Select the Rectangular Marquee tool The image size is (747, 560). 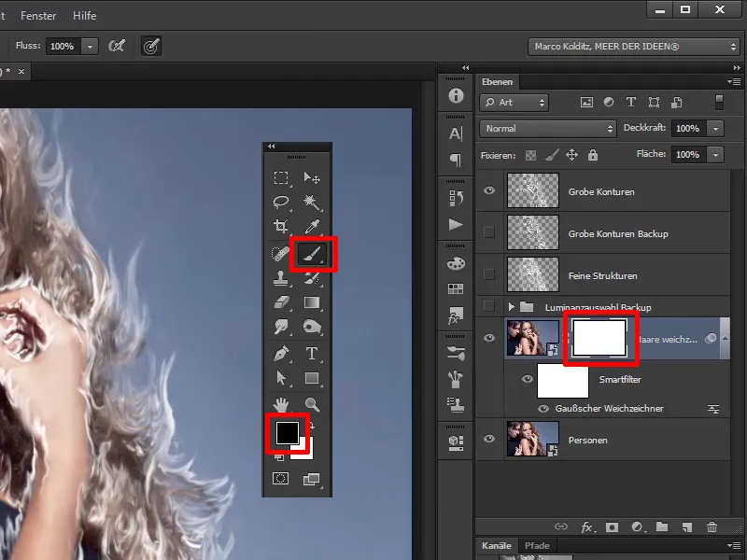point(281,178)
